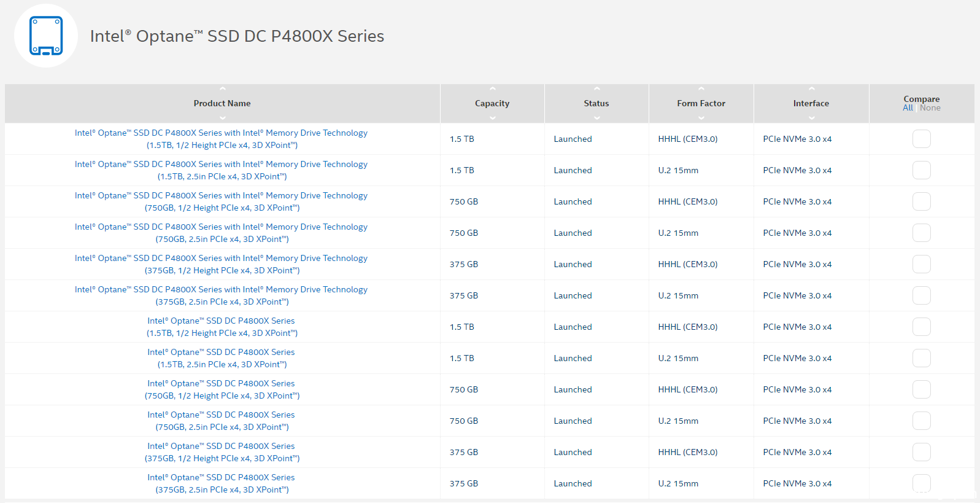Sort Product Name ascending with up arrow

222,89
